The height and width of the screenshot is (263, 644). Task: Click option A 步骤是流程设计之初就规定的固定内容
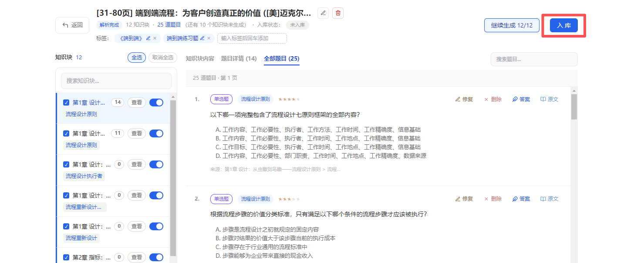click(x=267, y=229)
